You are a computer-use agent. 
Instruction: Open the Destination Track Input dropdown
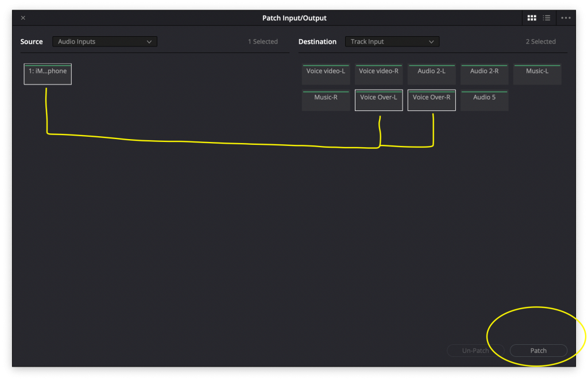(x=392, y=41)
